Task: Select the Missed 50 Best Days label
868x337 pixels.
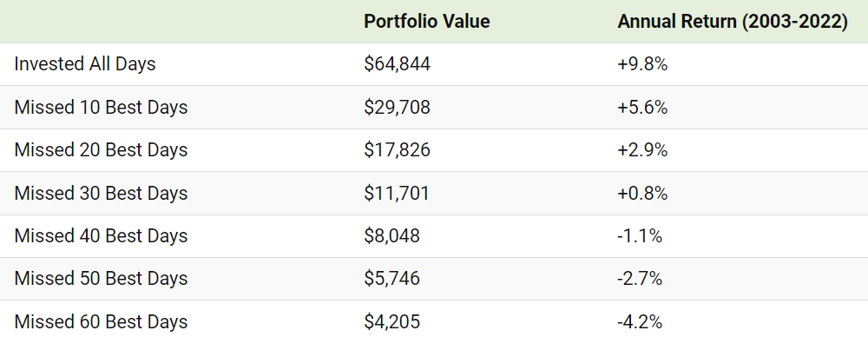Action: 101,278
